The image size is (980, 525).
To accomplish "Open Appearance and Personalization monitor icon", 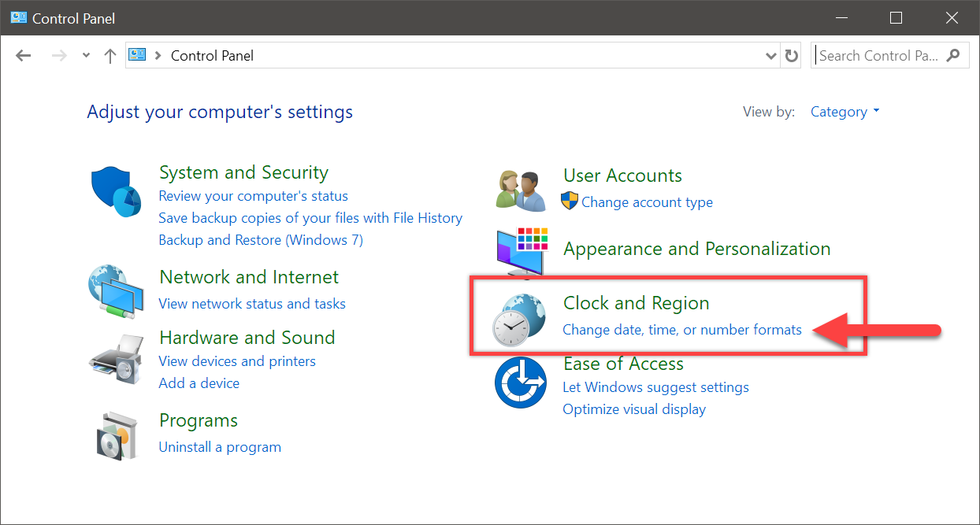I will point(521,252).
